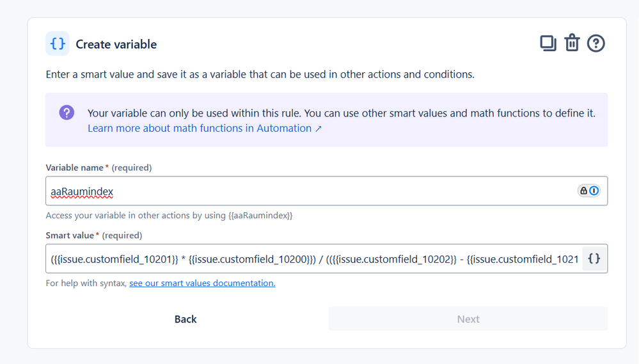Click the curly braces icon beside Create variable

point(58,44)
